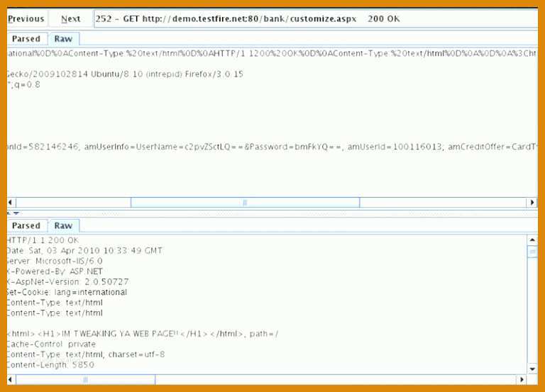Click the cookie line containing 'amUserId=100116013'
Viewport: 545px width, 392px height.
click(x=272, y=147)
